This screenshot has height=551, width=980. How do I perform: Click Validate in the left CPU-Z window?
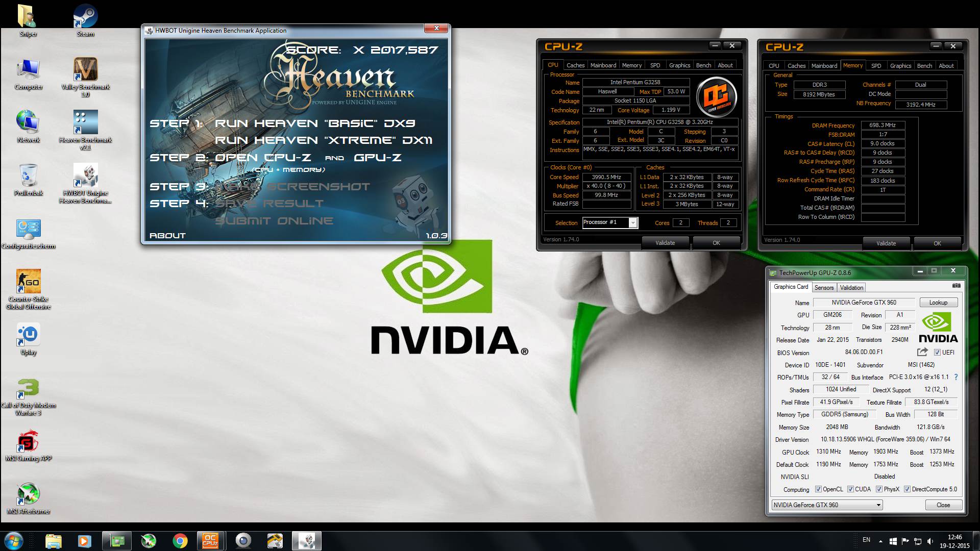click(665, 243)
